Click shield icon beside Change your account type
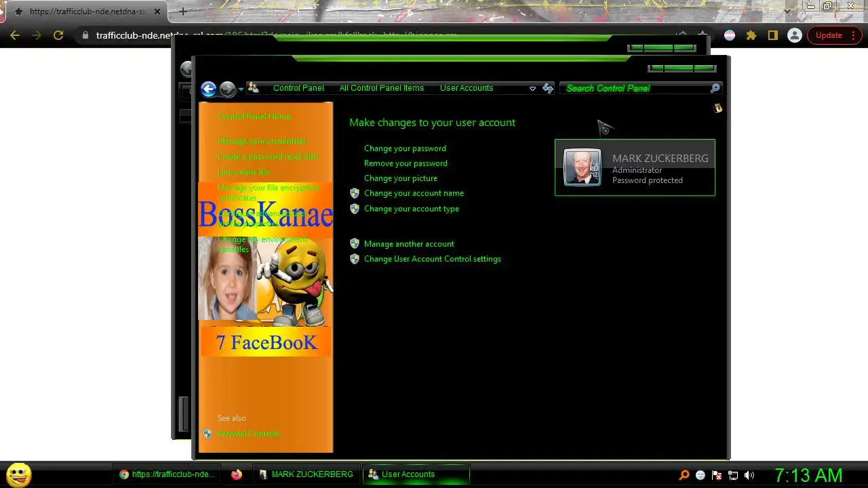The width and height of the screenshot is (868, 488). point(354,209)
